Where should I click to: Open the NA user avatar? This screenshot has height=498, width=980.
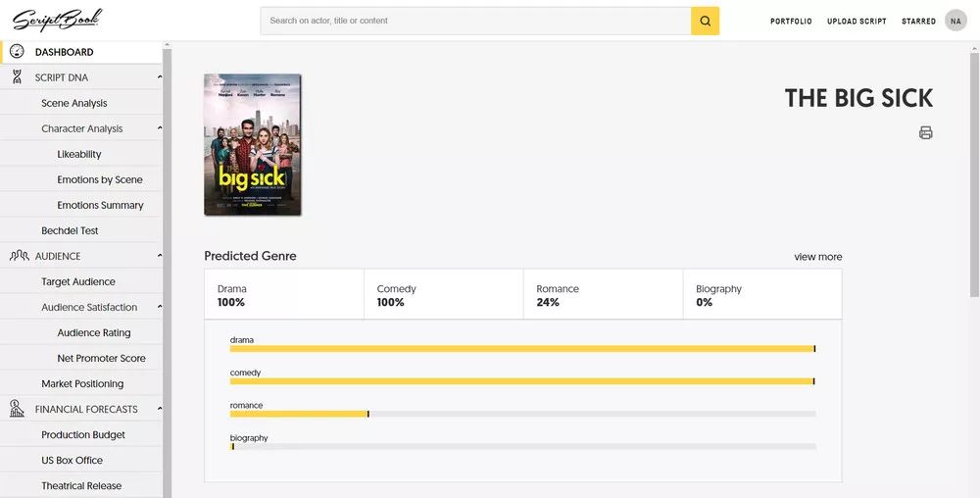tap(955, 21)
